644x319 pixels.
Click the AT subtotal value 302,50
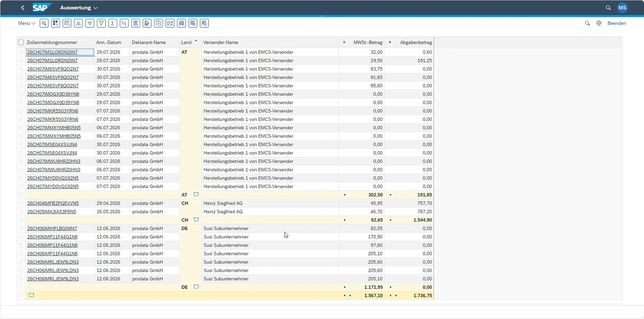(376, 195)
